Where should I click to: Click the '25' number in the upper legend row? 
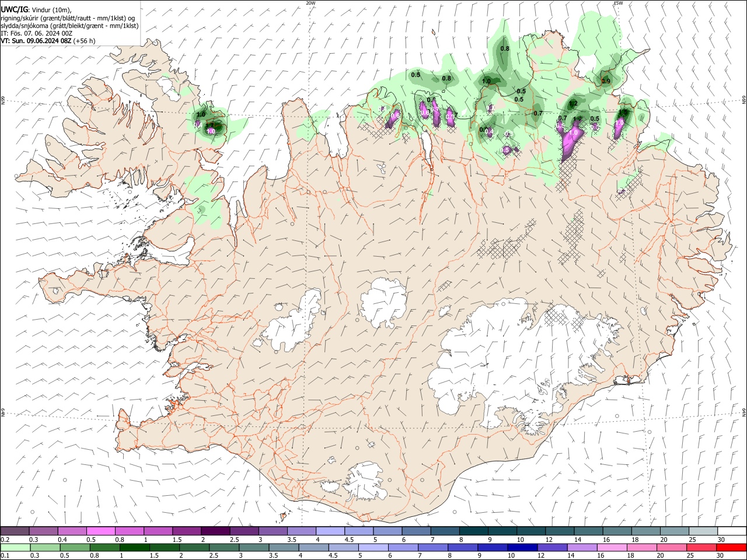(x=692, y=540)
